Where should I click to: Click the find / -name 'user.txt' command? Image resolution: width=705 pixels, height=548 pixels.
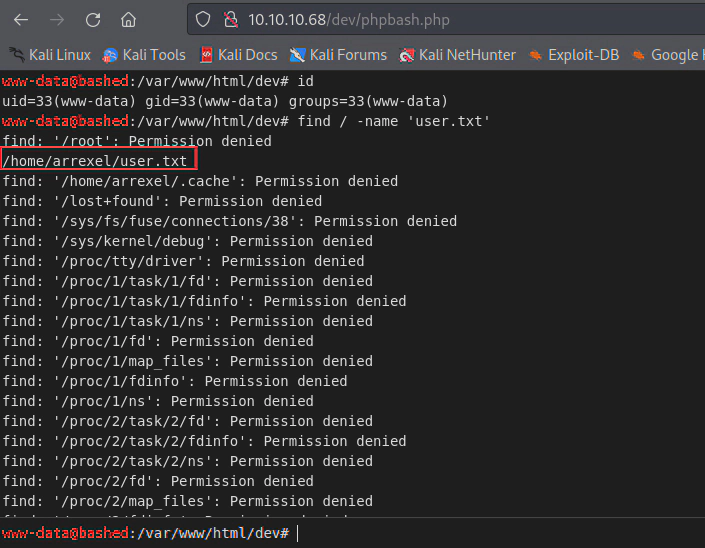[393, 121]
